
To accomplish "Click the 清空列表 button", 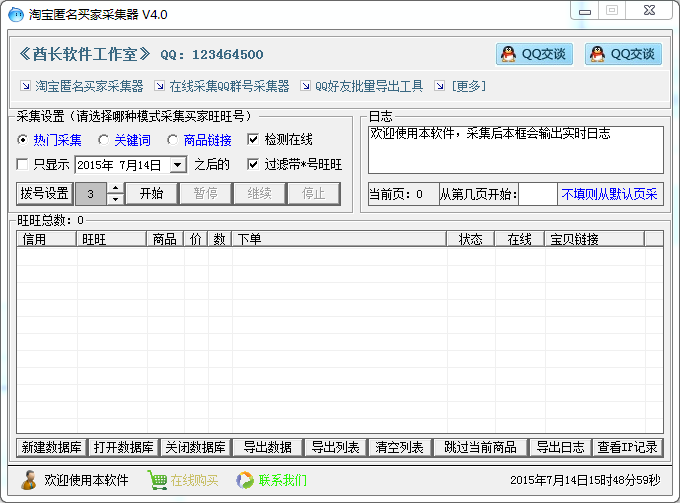I will tap(399, 447).
